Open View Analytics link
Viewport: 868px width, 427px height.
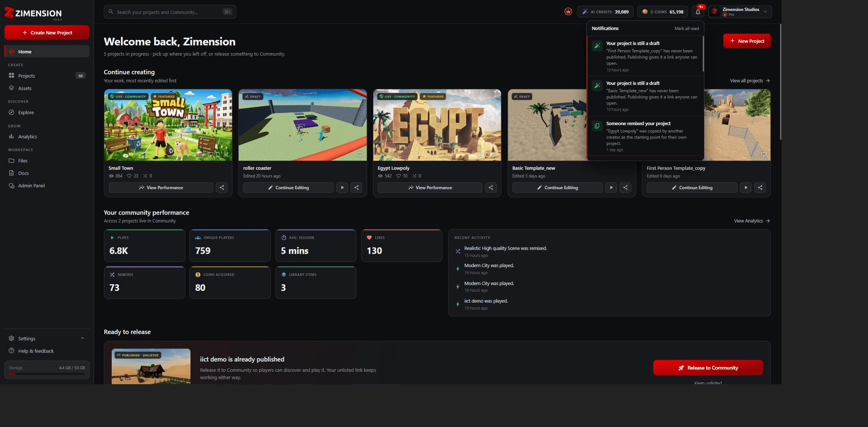pos(752,221)
